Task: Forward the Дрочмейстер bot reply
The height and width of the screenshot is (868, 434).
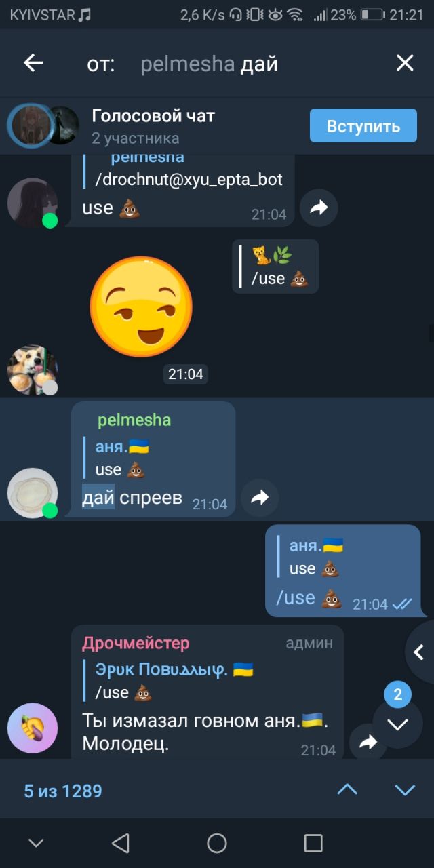Action: 368,742
